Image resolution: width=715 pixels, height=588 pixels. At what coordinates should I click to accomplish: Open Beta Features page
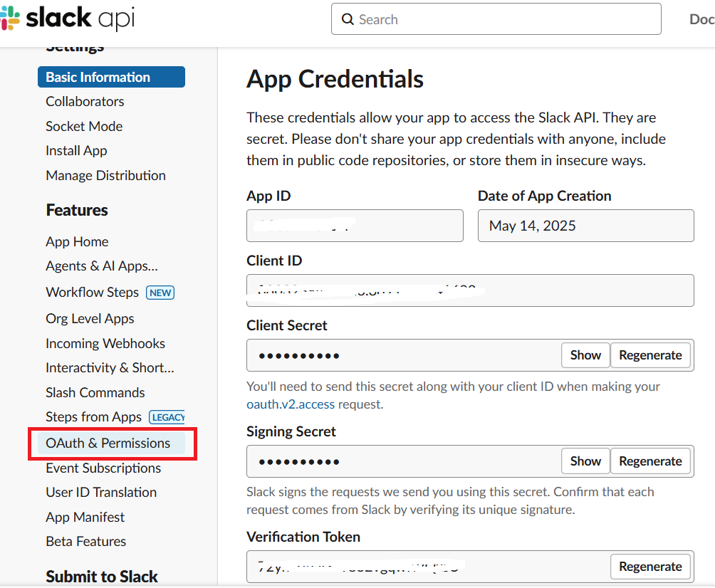(86, 542)
